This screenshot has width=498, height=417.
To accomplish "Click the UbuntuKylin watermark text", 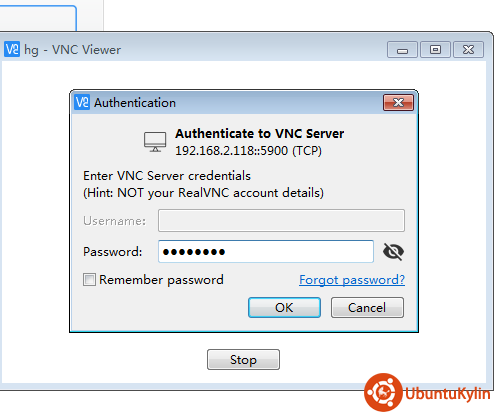I will 448,393.
